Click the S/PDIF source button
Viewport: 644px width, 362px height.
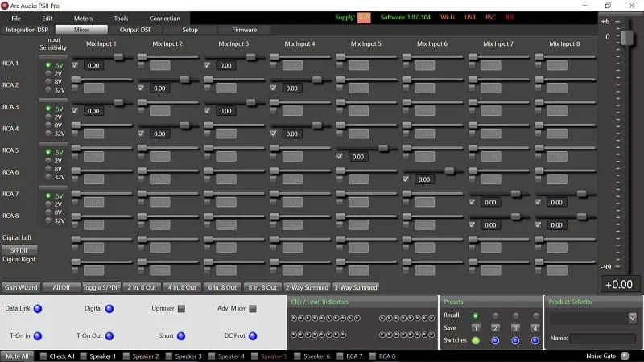pos(19,250)
